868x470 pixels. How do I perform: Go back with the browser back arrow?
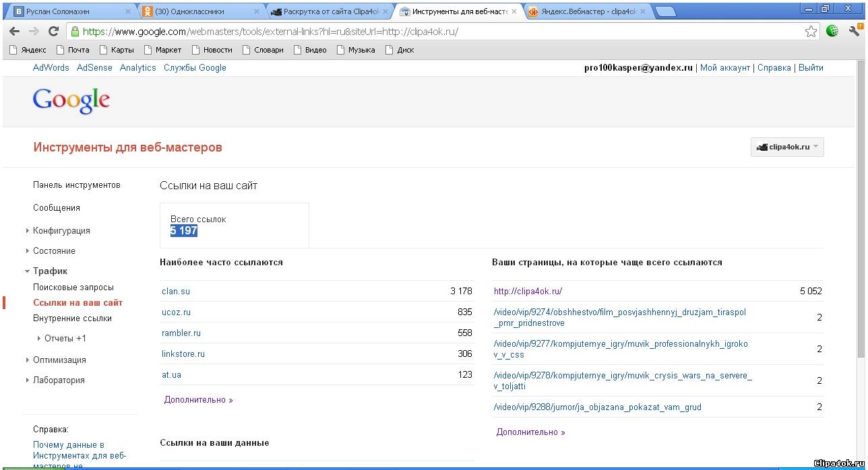[x=14, y=32]
